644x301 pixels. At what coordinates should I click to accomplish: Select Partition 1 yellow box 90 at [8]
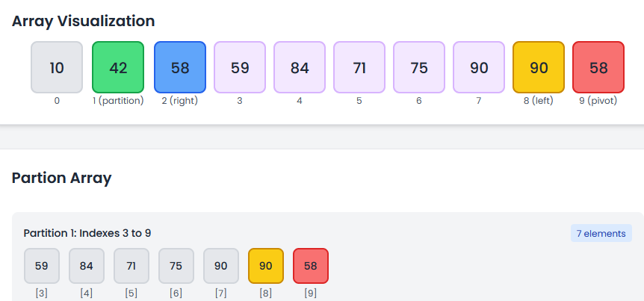pos(266,266)
